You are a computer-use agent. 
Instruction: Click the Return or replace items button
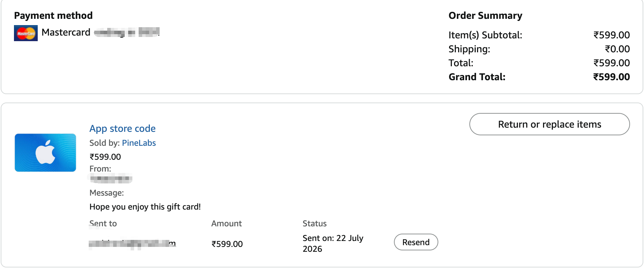[x=549, y=124]
